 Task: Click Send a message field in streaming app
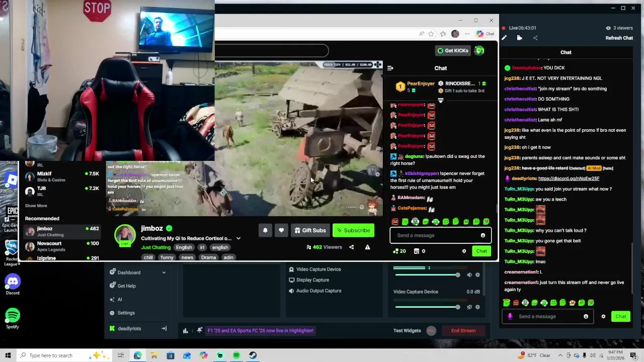coord(547,316)
